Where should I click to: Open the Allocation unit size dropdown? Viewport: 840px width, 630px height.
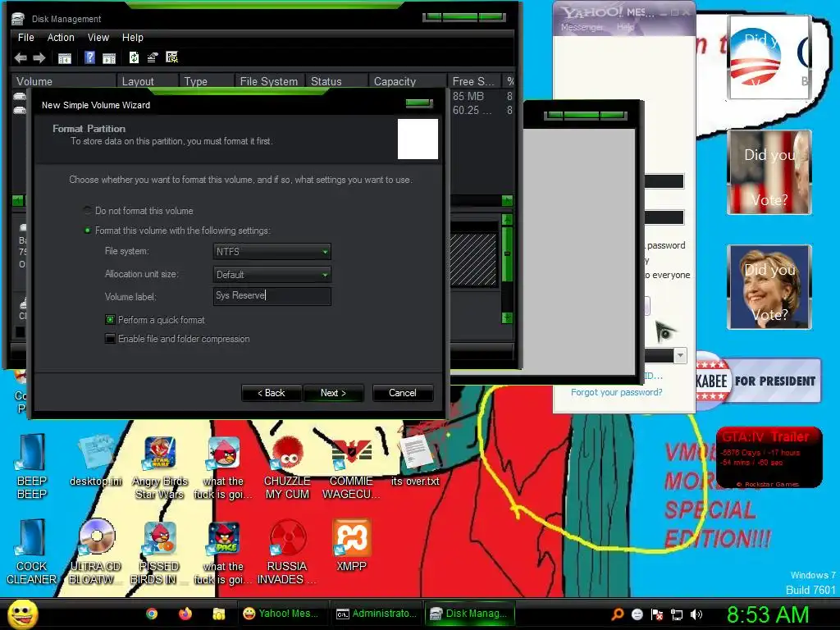point(272,274)
